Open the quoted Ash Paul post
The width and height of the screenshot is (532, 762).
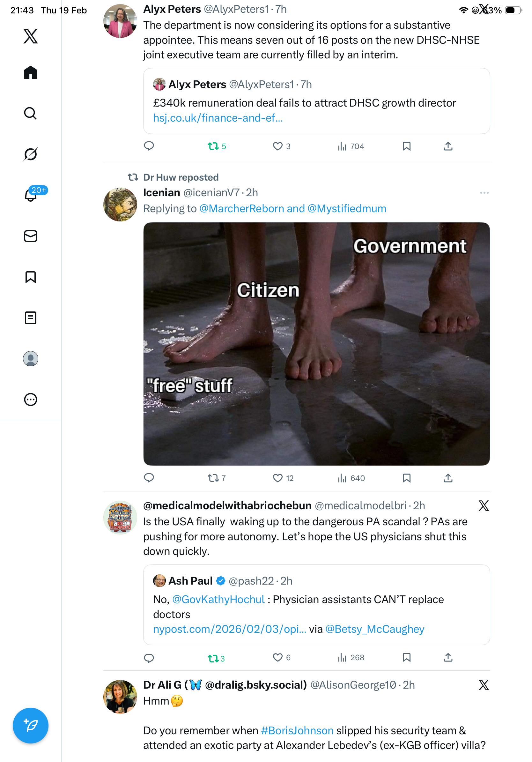(x=316, y=604)
